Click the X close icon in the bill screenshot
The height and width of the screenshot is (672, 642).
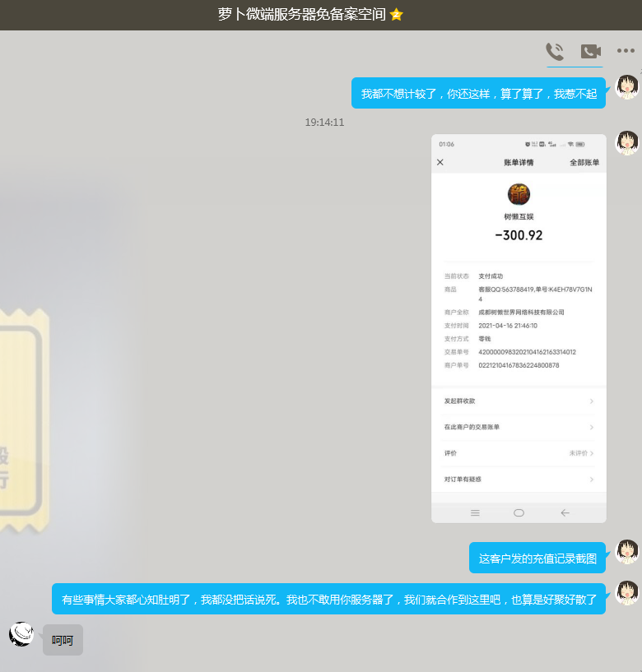tap(440, 162)
